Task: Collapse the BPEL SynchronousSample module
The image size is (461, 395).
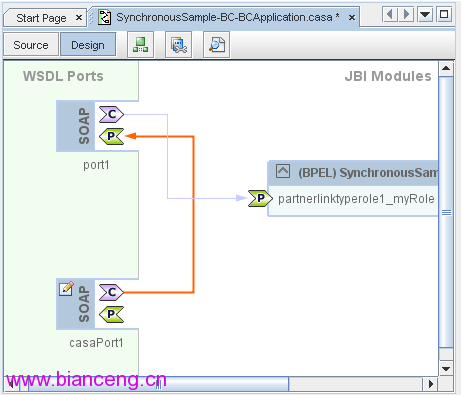Action: point(283,171)
